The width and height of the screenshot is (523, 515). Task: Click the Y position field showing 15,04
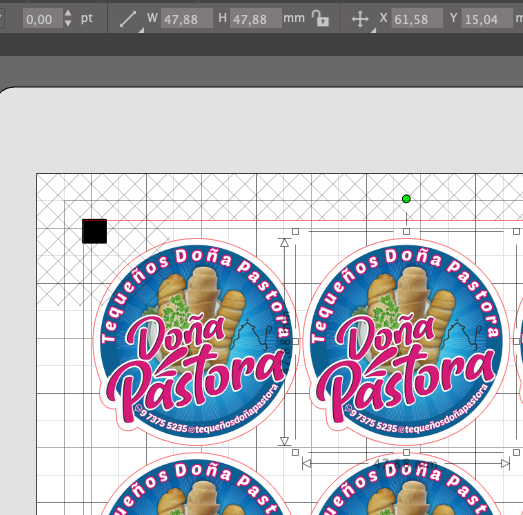click(487, 19)
